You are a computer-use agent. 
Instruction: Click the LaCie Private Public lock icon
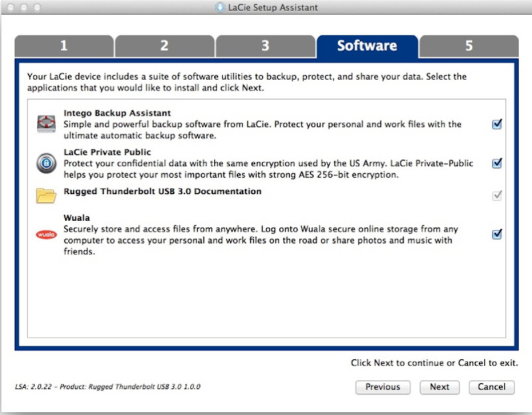[x=47, y=163]
